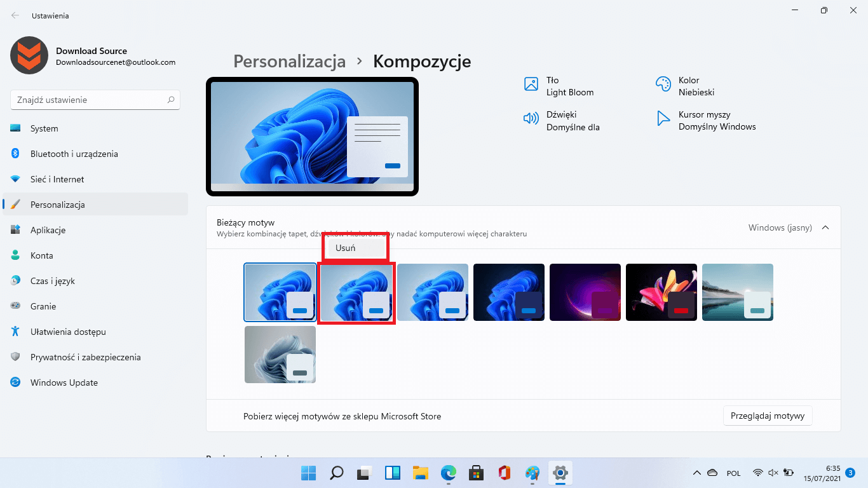Open Task View in taskbar
This screenshot has width=868, height=488.
pos(364,473)
